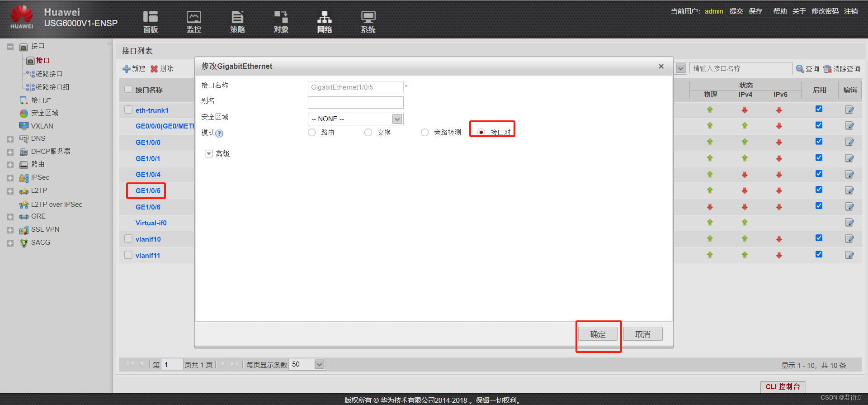This screenshot has width=868, height=405.
Task: Click the 提交 commit link
Action: [736, 11]
